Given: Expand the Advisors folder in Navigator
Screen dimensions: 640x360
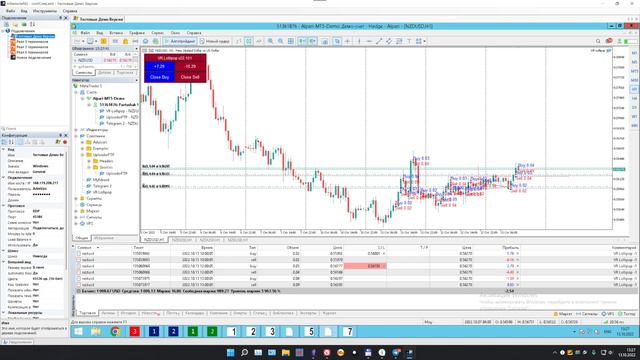Looking at the screenshot, I should [x=83, y=142].
